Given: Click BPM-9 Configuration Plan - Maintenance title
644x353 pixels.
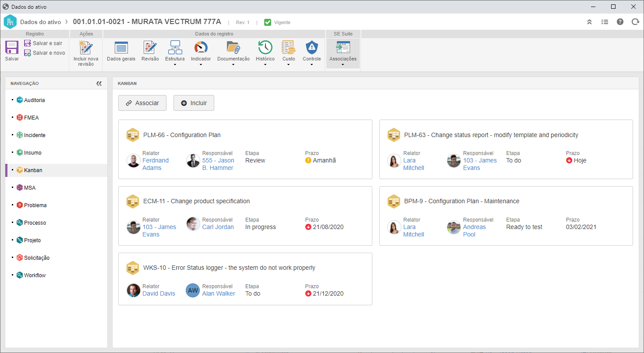Looking at the screenshot, I should [462, 201].
